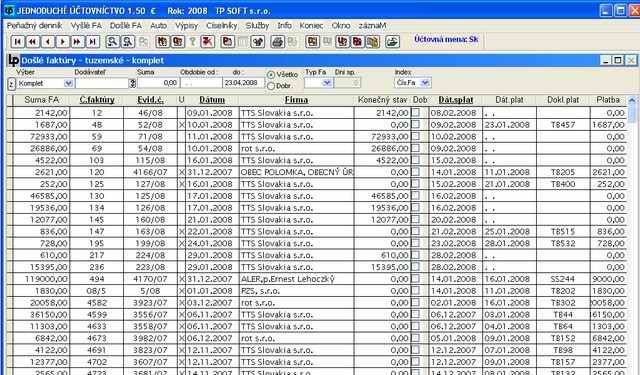Screen dimensions: 640x375
Task: Open the Číselníky menu
Action: [x=222, y=26]
